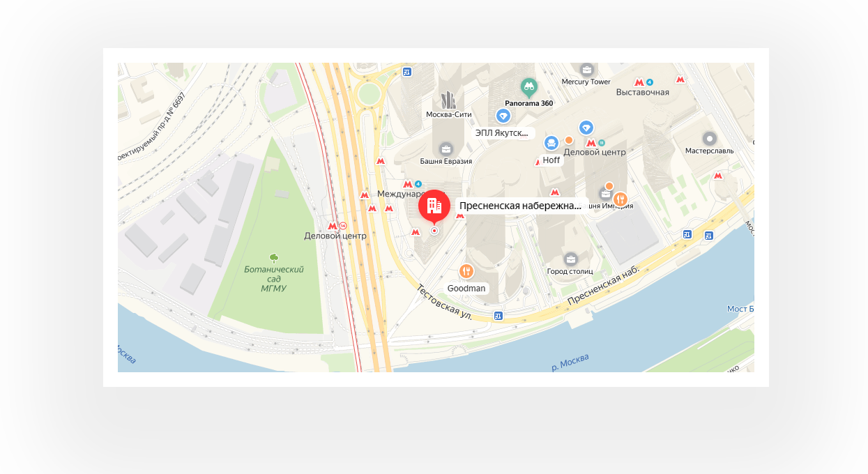Select the Тестовская ул. street label

coord(445,303)
